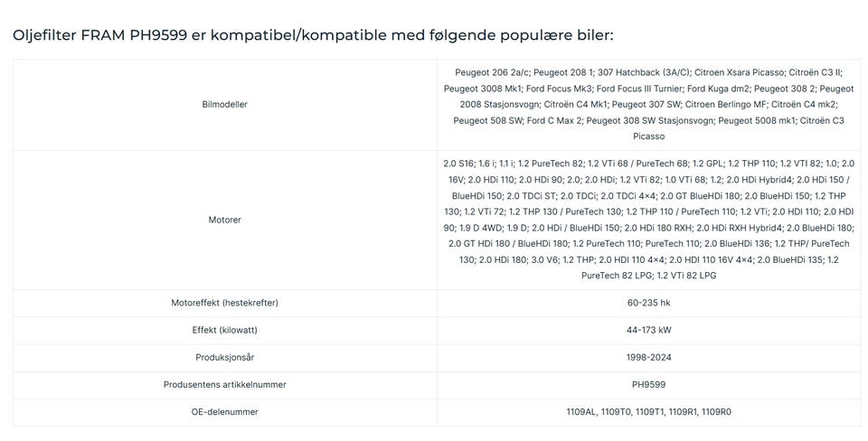Click the 60-235 hk value

tap(648, 303)
